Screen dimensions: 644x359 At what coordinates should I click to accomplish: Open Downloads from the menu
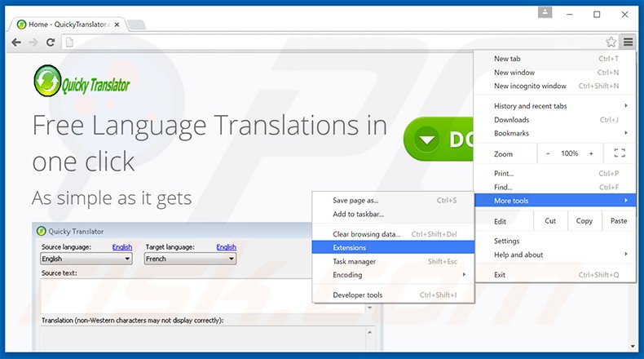[x=555, y=120]
